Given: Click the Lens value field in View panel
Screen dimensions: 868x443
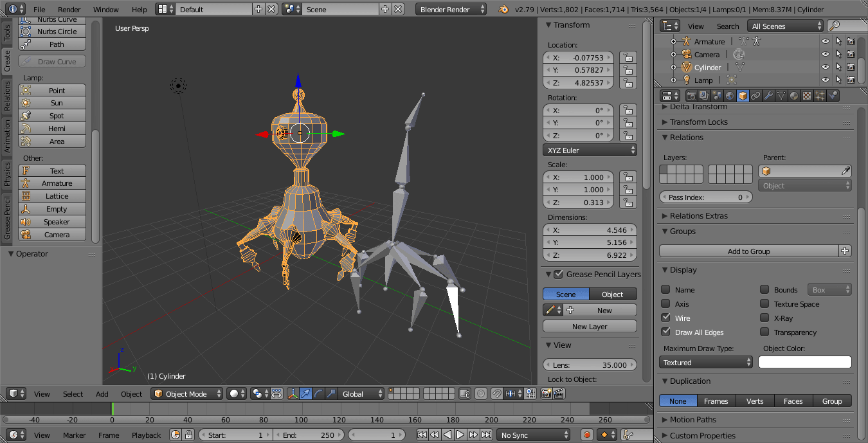Looking at the screenshot, I should pyautogui.click(x=590, y=365).
